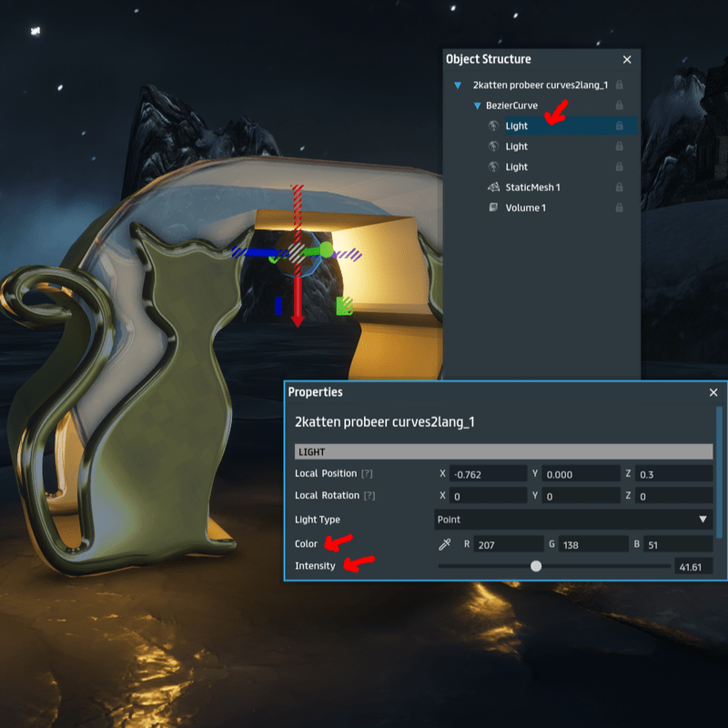Select the second Light in tree

coord(516,147)
